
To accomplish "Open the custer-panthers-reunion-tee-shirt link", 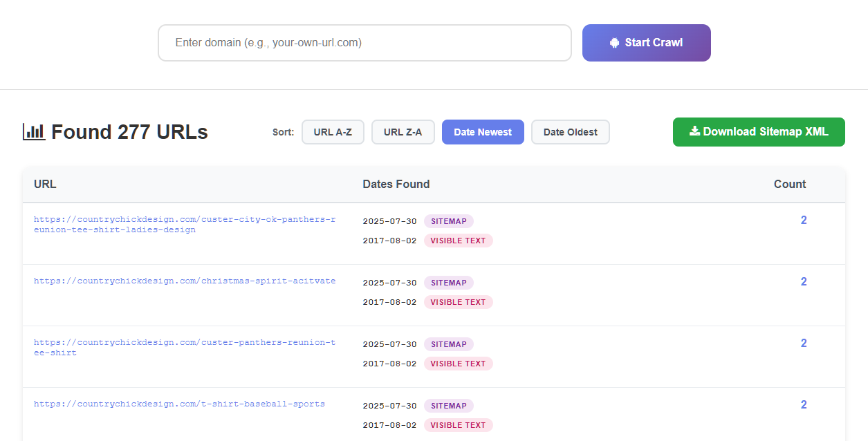I will click(x=184, y=348).
